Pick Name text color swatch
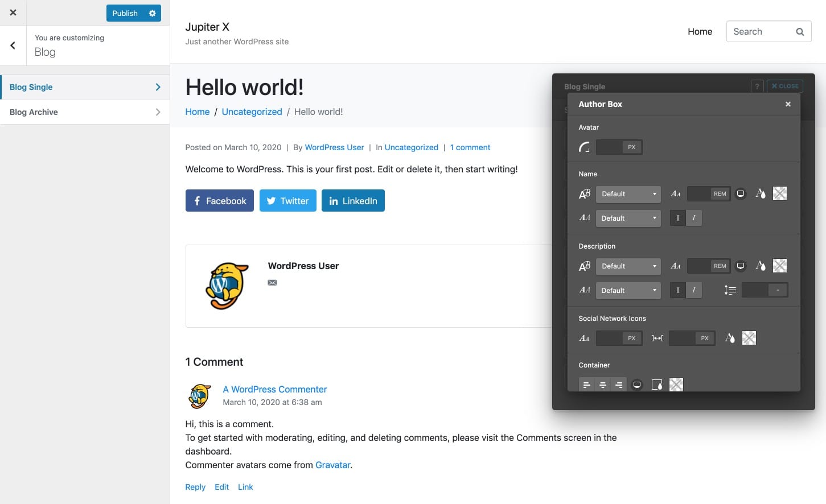This screenshot has height=504, width=826. (780, 194)
